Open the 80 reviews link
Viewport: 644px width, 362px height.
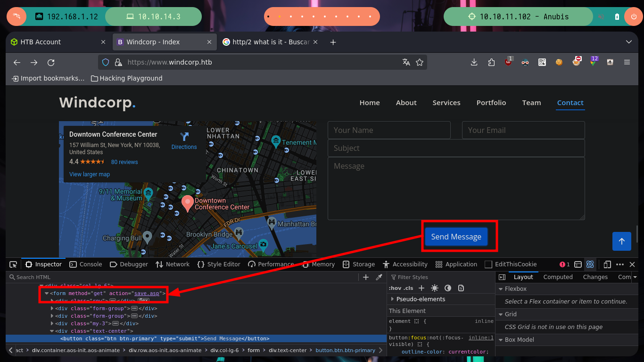pyautogui.click(x=124, y=162)
